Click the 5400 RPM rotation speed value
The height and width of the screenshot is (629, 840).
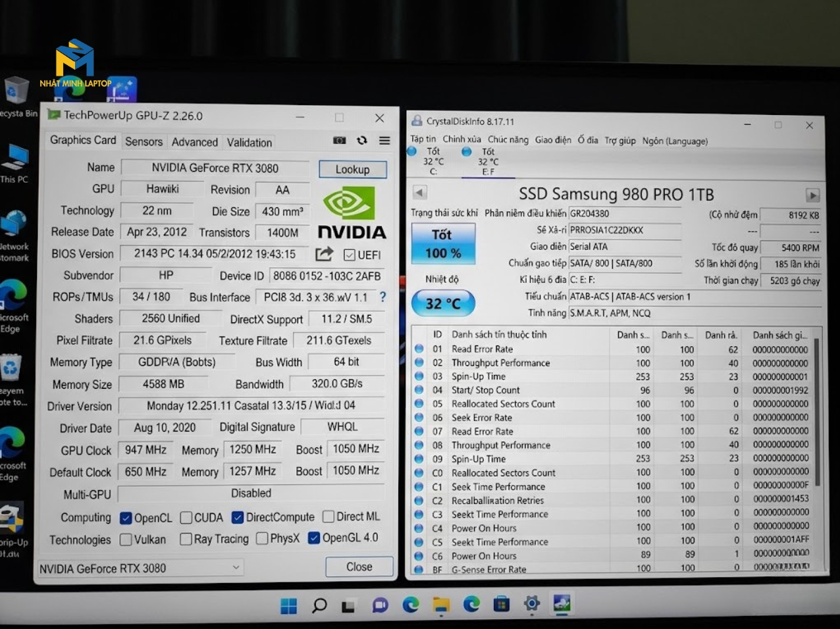pos(790,247)
